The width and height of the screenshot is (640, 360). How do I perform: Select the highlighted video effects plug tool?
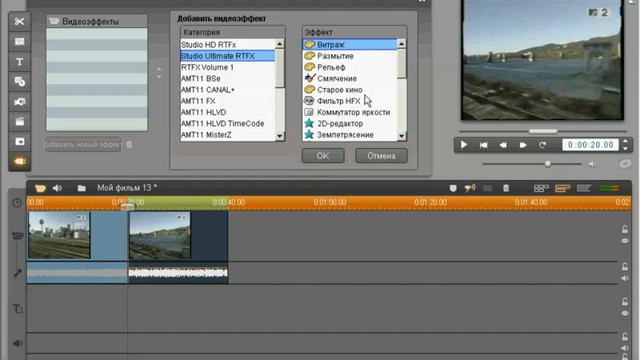[19, 162]
